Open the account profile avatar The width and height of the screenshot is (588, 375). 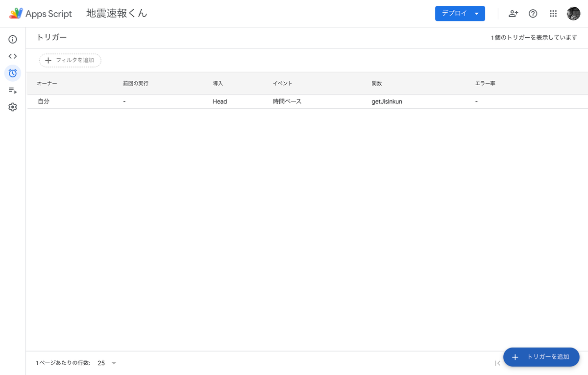[574, 14]
